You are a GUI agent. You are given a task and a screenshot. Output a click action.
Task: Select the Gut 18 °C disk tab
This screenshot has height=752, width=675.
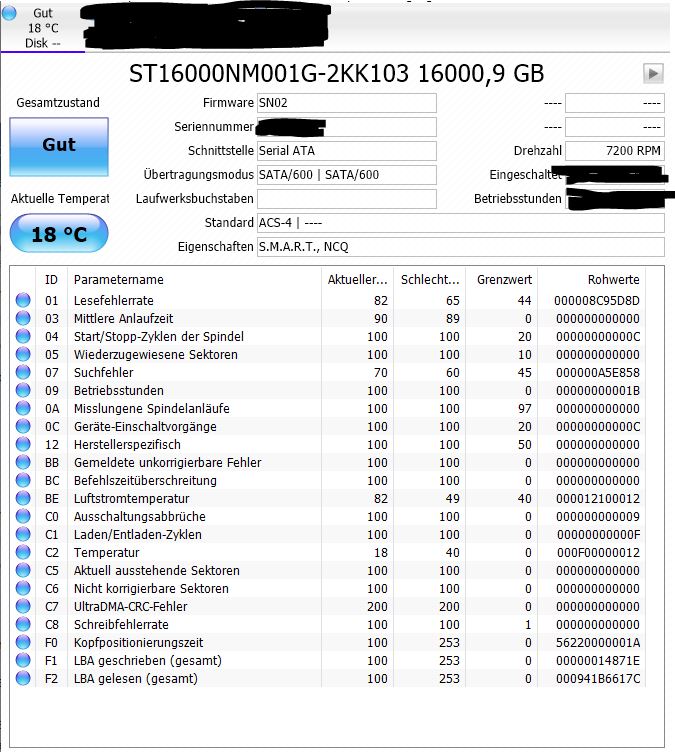click(x=43, y=27)
